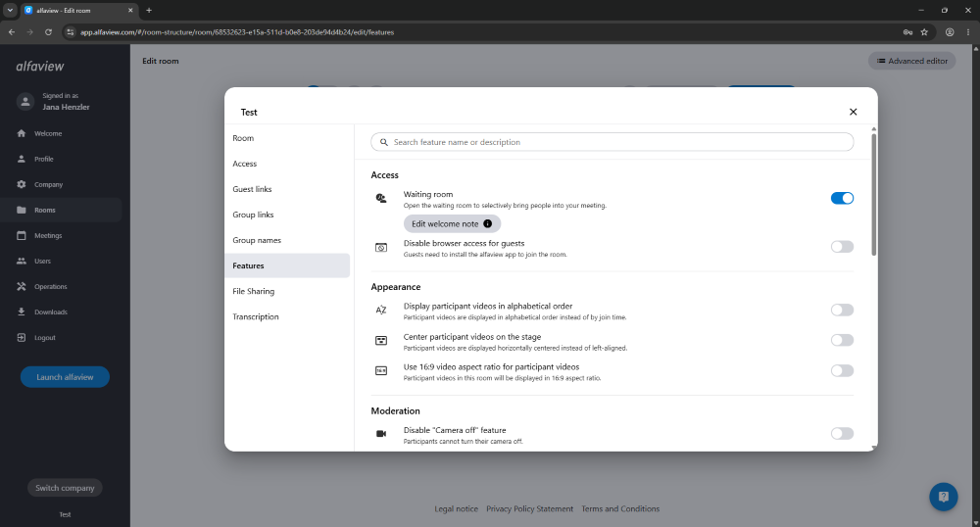Screen dimensions: 980x527
Task: Open the Terms and Conditions link
Action: pyautogui.click(x=620, y=509)
